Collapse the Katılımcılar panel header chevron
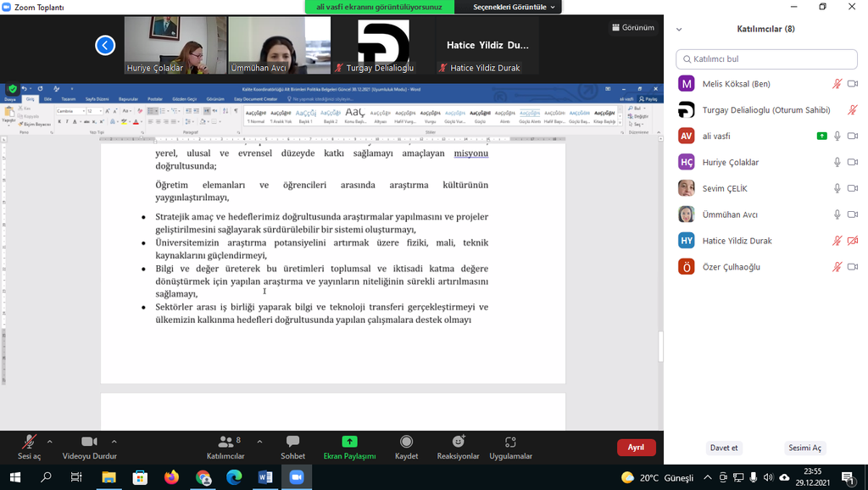Screen dimensions: 868x490 pyautogui.click(x=679, y=29)
